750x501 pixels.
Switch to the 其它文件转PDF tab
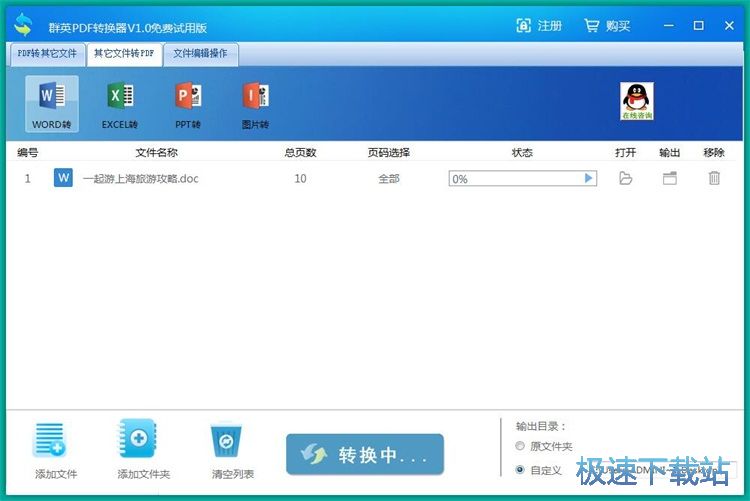[x=124, y=54]
